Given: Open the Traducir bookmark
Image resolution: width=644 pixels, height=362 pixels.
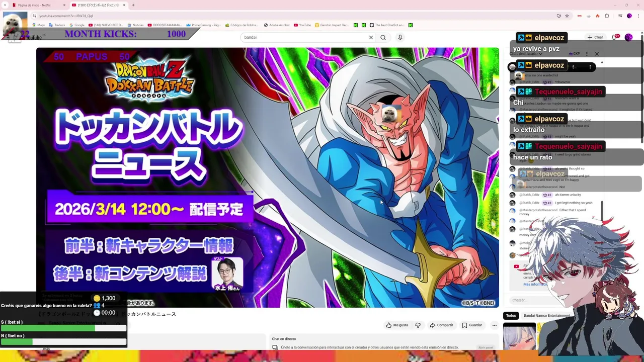Looking at the screenshot, I should pos(57,25).
